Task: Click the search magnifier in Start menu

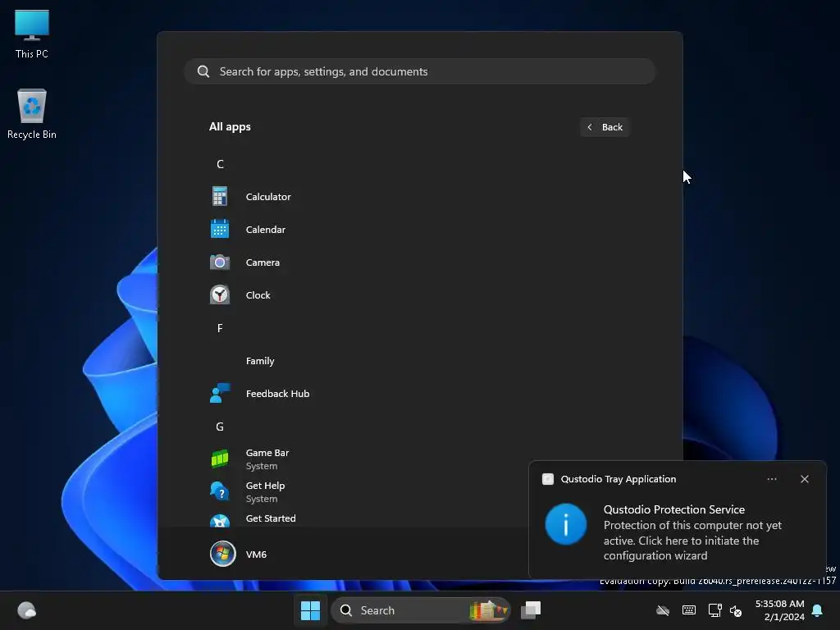Action: [203, 71]
